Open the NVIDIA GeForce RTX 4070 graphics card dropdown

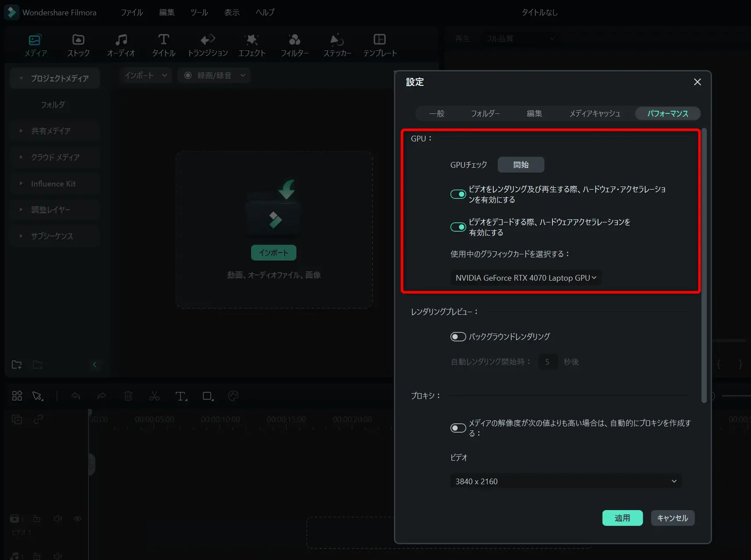point(525,278)
